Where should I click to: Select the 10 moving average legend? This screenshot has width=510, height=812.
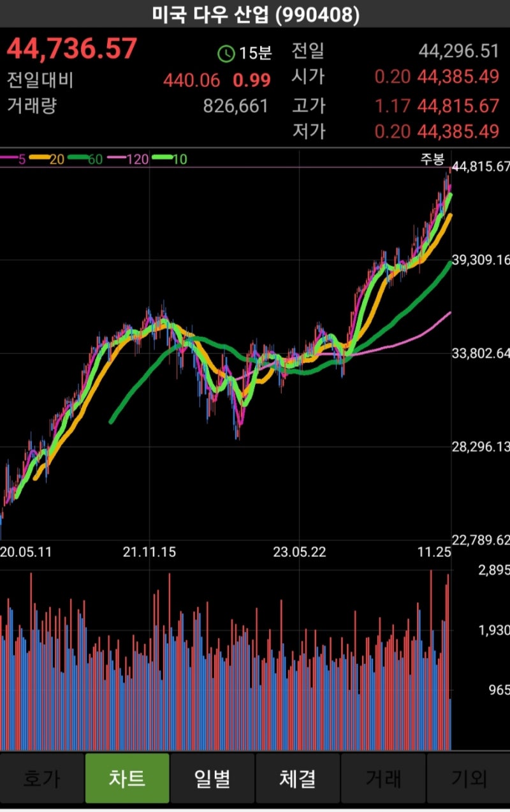170,159
